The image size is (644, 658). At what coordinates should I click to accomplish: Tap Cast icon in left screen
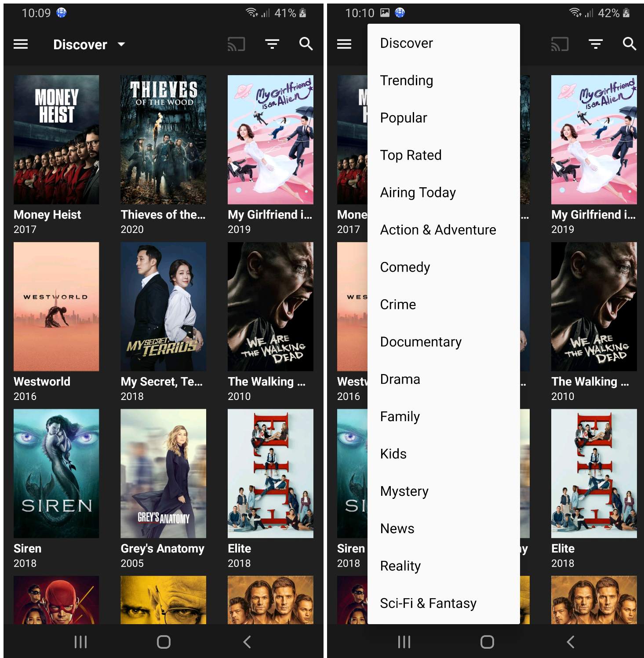[236, 44]
